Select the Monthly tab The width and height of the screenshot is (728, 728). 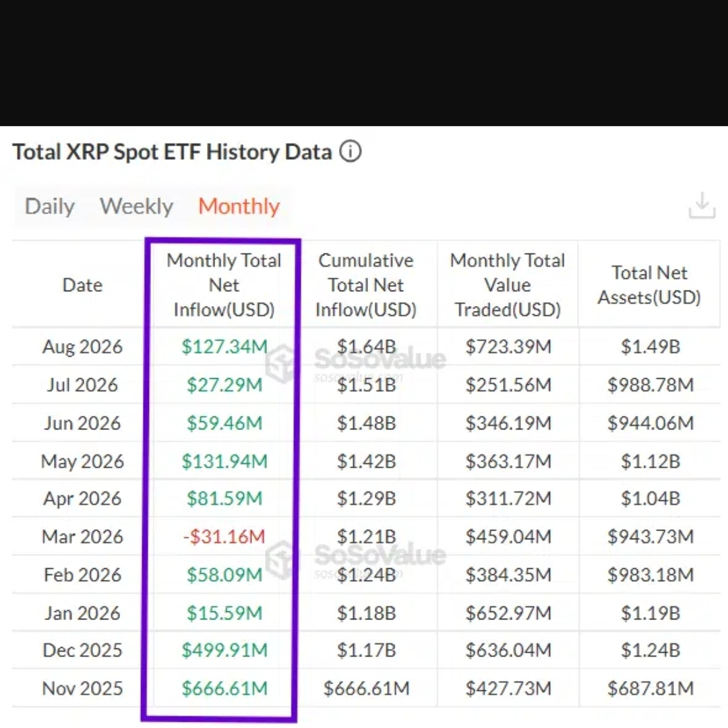click(x=239, y=206)
